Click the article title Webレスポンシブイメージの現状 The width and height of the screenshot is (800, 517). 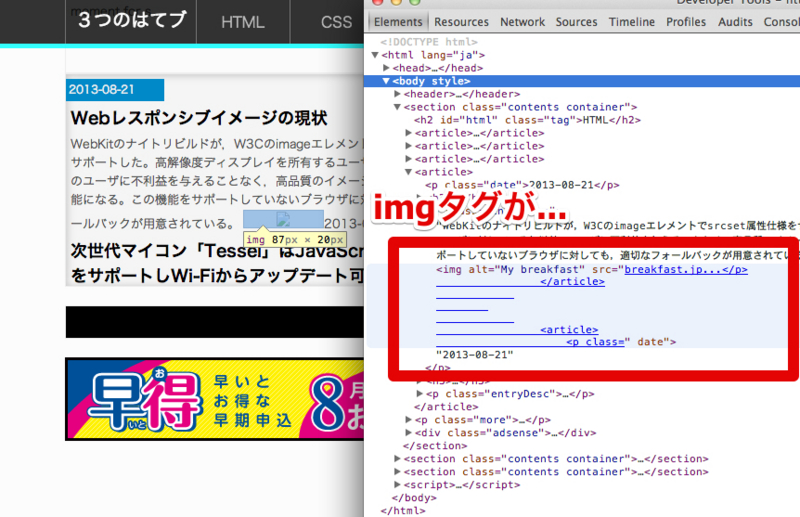point(199,118)
